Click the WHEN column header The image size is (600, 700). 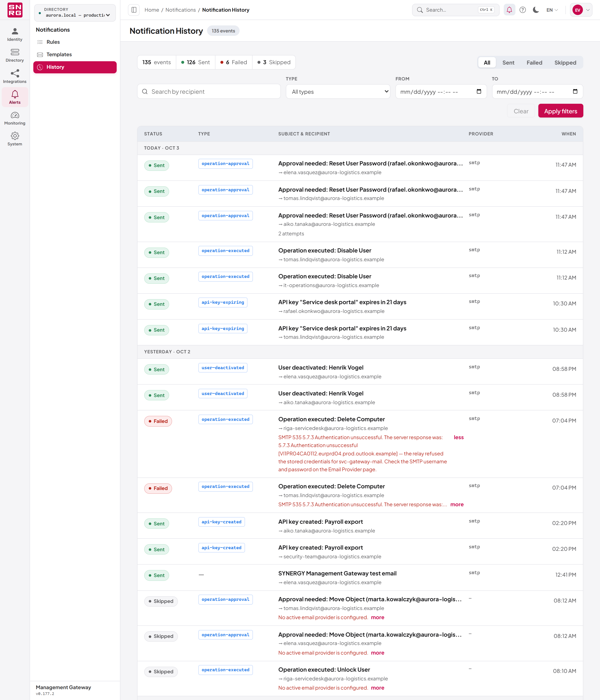pyautogui.click(x=569, y=134)
